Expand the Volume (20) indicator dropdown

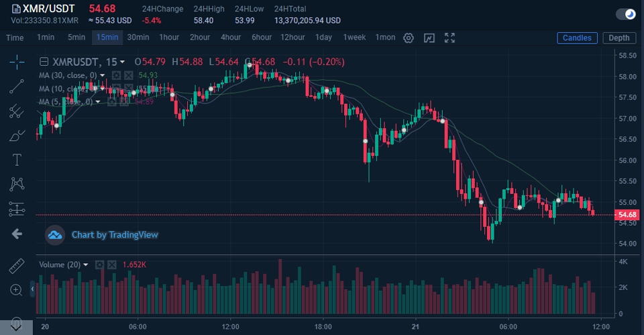coord(85,265)
